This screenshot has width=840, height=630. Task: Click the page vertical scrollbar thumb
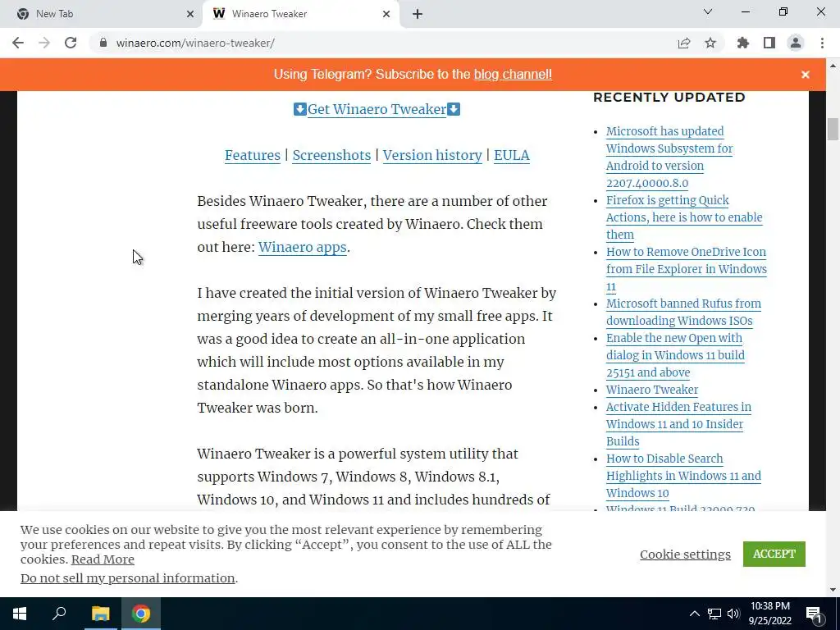833,129
